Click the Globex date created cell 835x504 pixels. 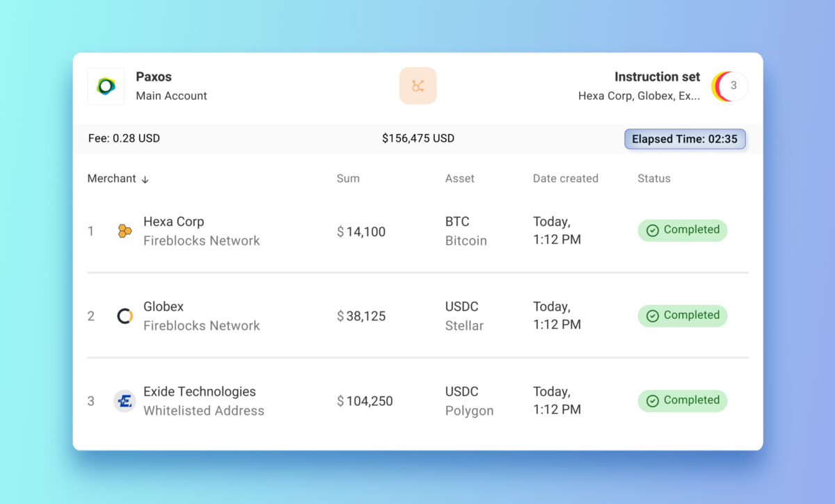pos(557,316)
